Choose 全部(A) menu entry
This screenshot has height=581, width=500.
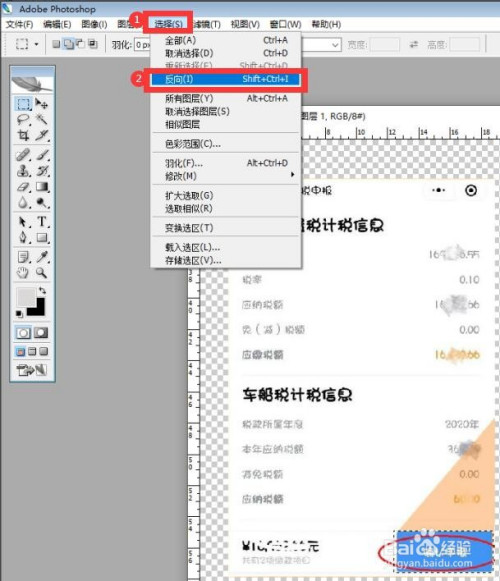(x=226, y=40)
